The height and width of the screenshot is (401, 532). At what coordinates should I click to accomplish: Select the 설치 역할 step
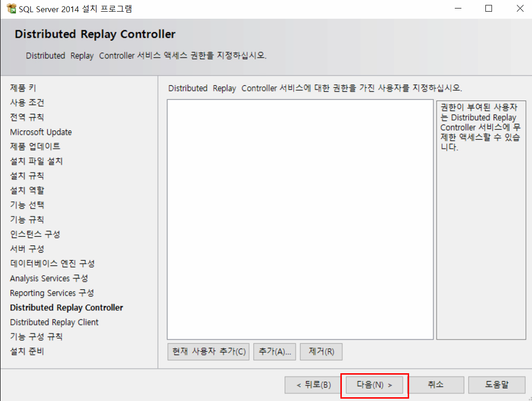[27, 190]
